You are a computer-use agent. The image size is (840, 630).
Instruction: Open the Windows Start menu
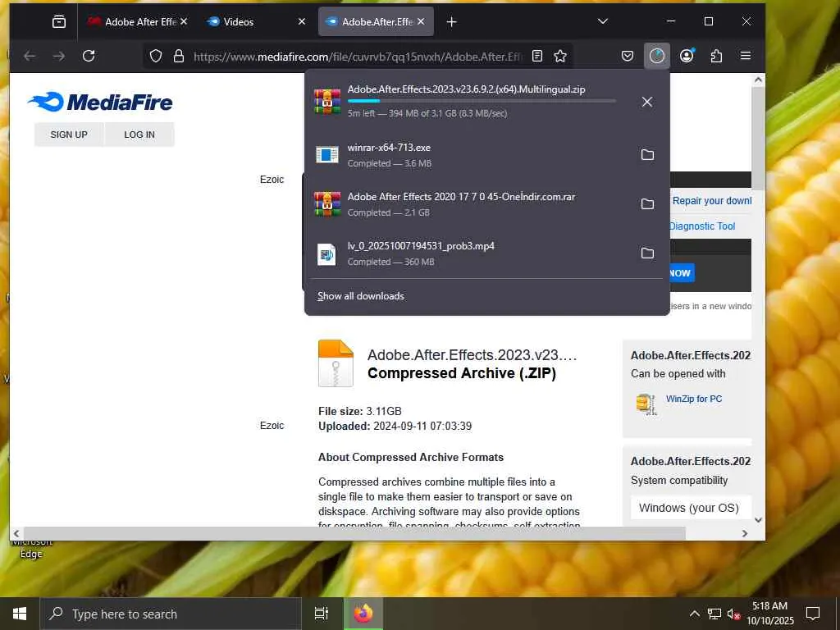pos(20,614)
